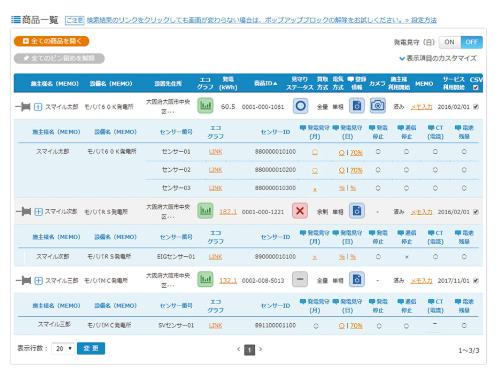
Task: Switch 発電見守 (日) to OFF
Action: (471, 42)
